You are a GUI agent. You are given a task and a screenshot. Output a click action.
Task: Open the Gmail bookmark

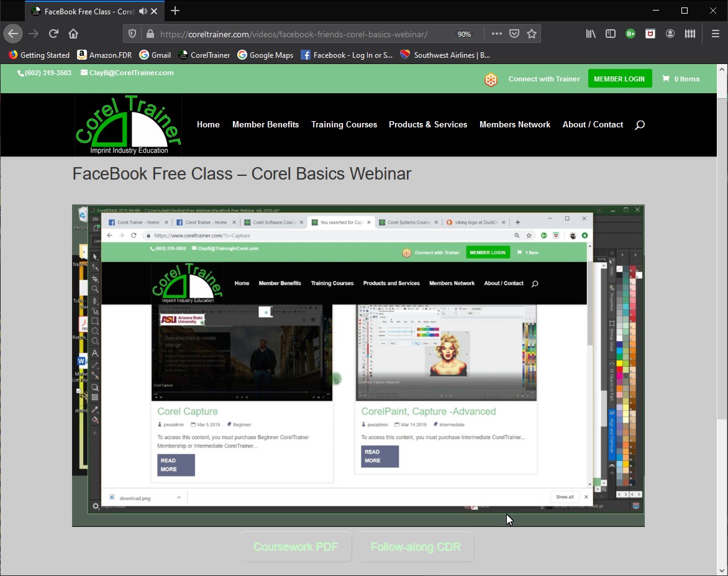[155, 55]
